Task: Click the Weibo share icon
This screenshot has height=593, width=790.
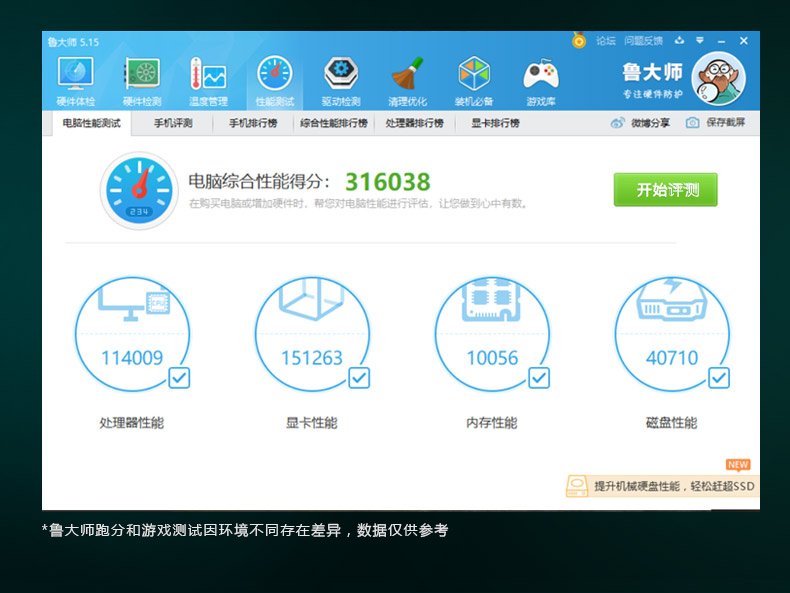Action: tap(617, 123)
